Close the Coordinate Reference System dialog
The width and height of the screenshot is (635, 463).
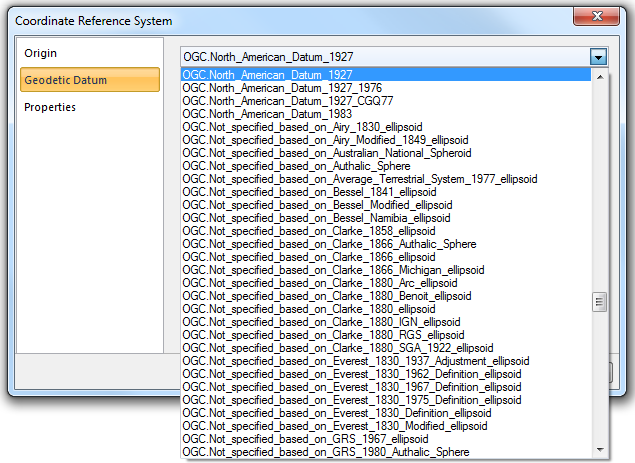tap(596, 16)
